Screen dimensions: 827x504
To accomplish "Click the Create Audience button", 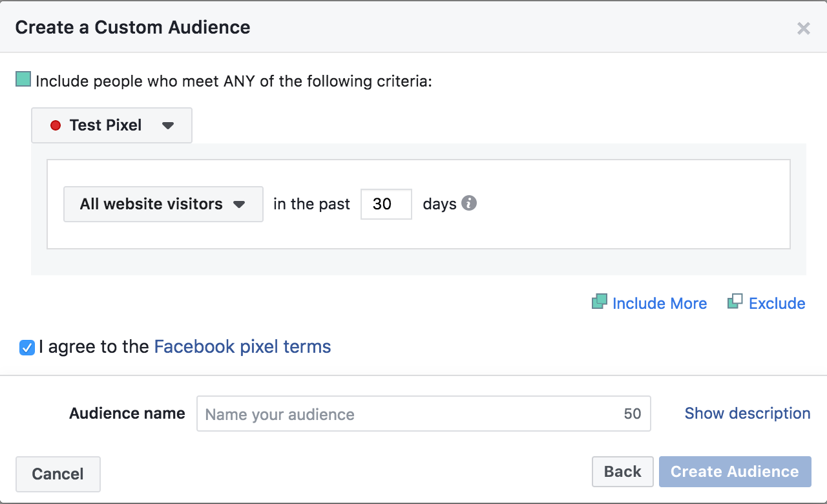I will point(735,472).
